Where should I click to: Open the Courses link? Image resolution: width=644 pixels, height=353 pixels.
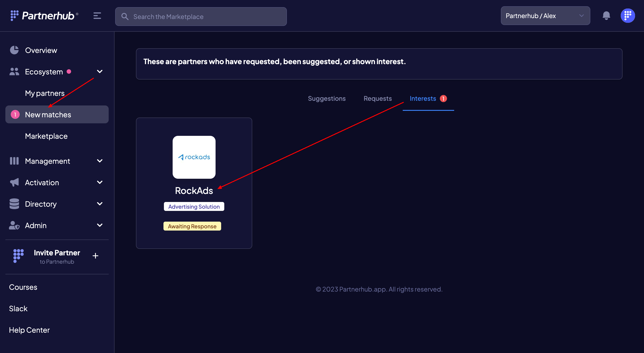23,287
